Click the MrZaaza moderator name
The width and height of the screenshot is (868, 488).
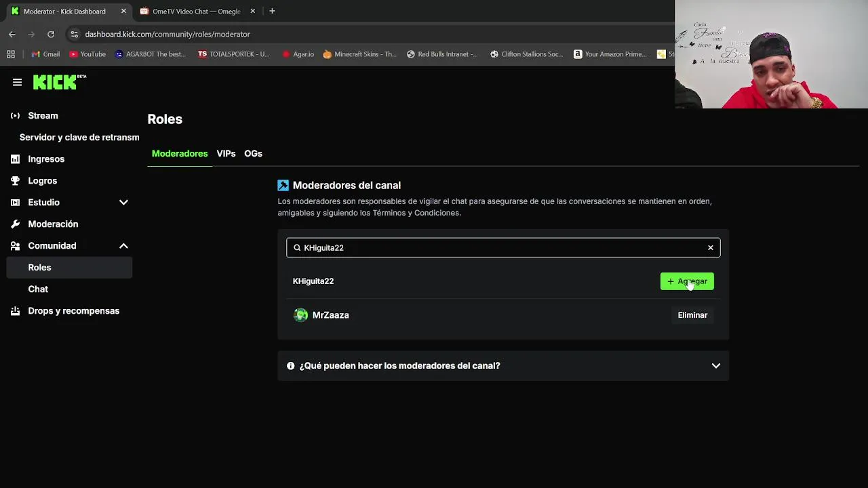click(x=330, y=315)
